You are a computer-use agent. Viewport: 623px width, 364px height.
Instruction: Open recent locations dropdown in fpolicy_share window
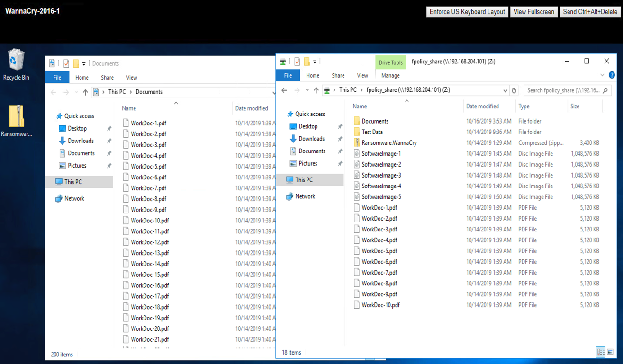point(307,90)
